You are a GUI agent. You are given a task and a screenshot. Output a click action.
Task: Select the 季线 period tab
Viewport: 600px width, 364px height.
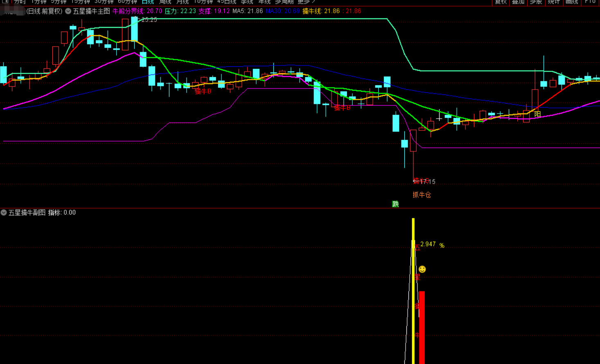tap(247, 2)
